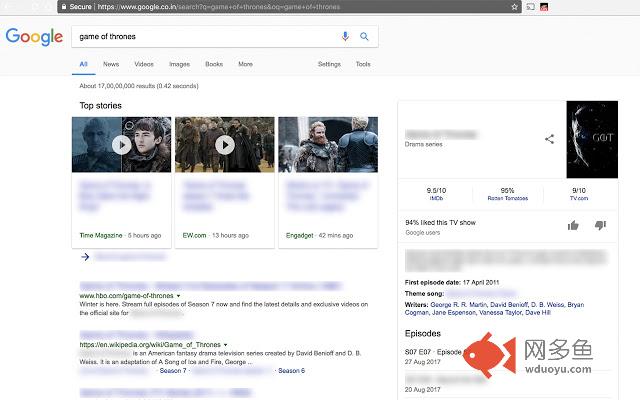The width and height of the screenshot is (640, 400).
Task: Click the 'First episode date' line
Action: click(x=452, y=282)
